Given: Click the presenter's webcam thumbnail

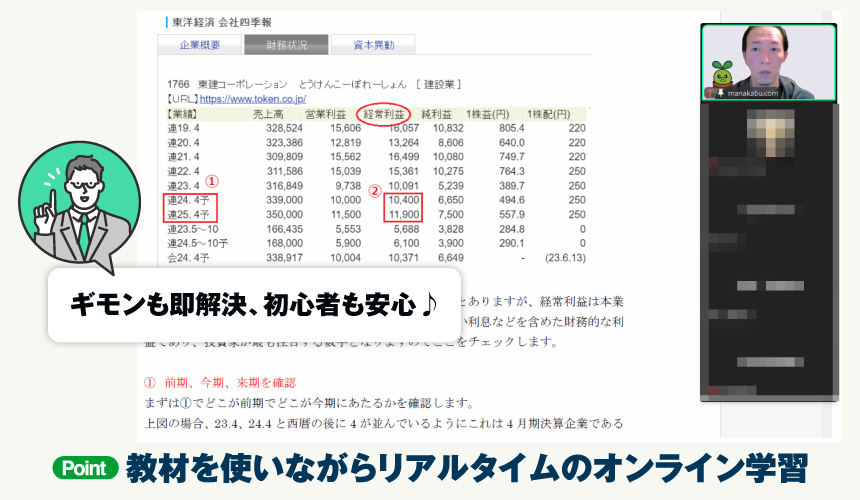Looking at the screenshot, I should click(x=768, y=62).
